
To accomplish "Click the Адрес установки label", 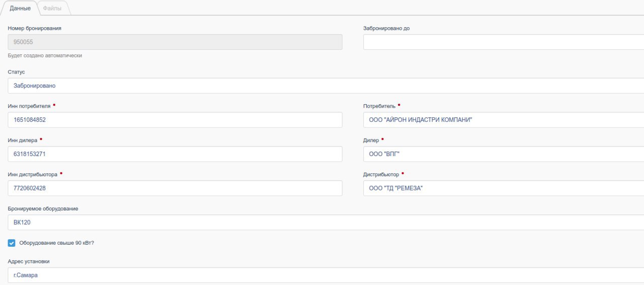I will pyautogui.click(x=29, y=261).
